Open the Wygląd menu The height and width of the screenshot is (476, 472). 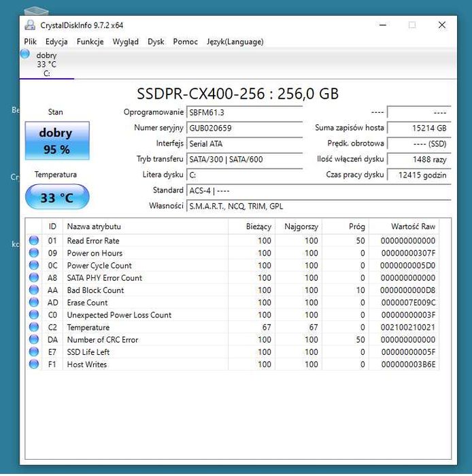tap(126, 41)
